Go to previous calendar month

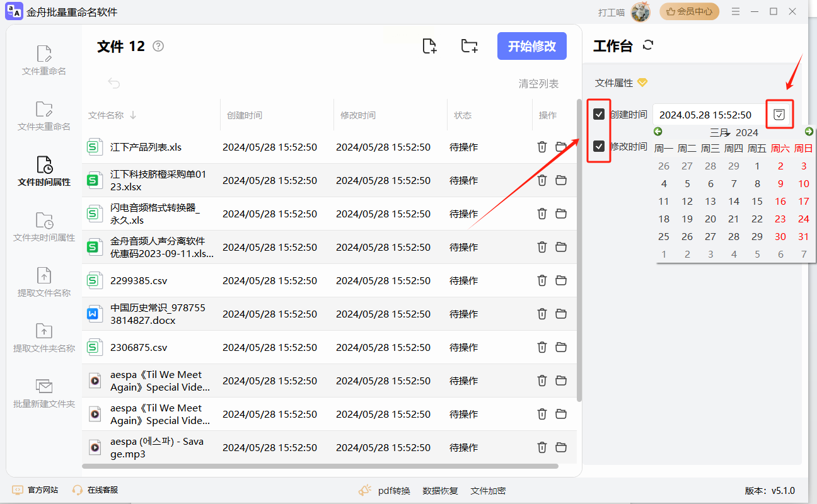tap(658, 132)
